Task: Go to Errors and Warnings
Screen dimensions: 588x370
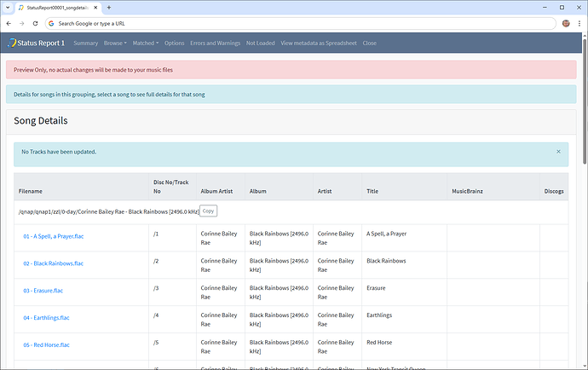Action: pos(215,43)
